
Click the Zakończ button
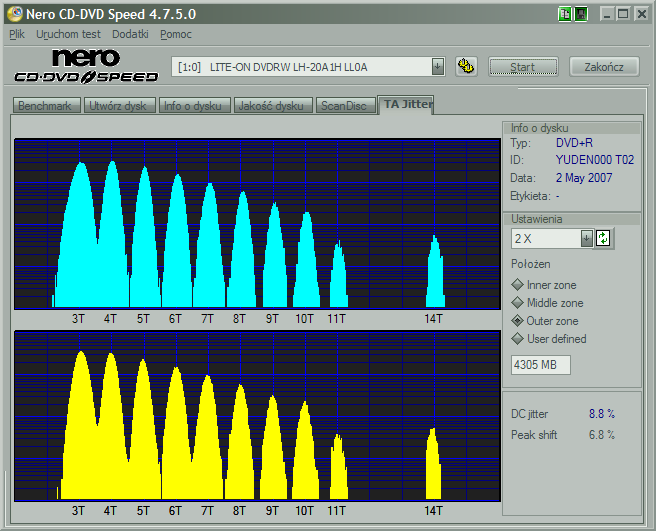[604, 67]
